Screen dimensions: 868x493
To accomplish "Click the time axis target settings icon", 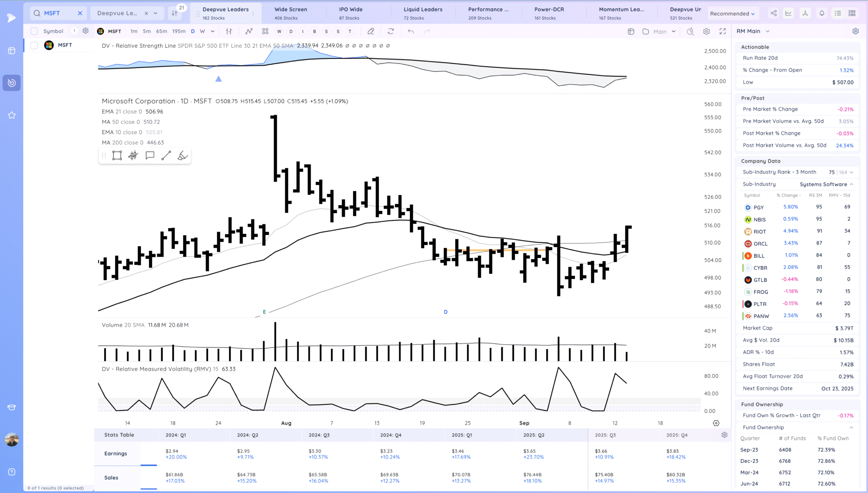I will [716, 423].
